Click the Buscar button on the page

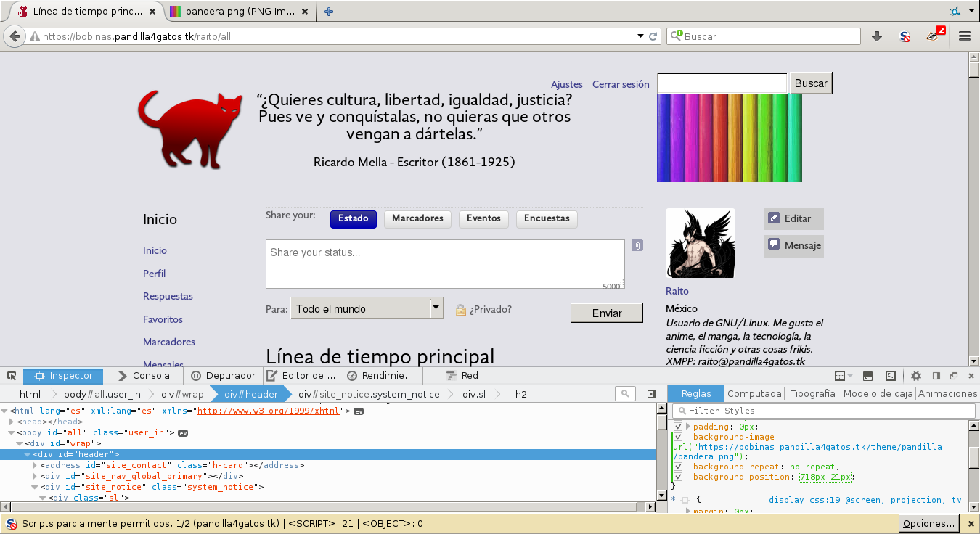pyautogui.click(x=811, y=83)
